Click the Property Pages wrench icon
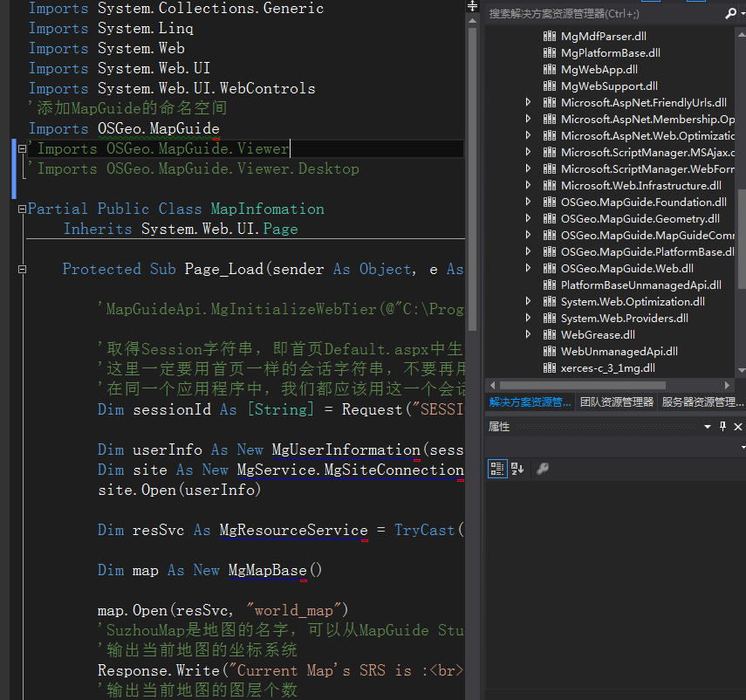The width and height of the screenshot is (746, 700). coord(542,469)
